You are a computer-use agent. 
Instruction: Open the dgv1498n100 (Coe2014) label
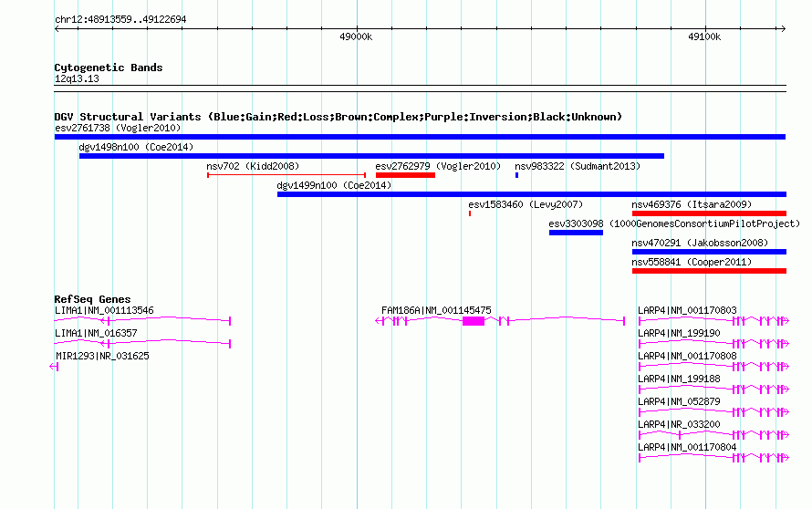(x=136, y=147)
